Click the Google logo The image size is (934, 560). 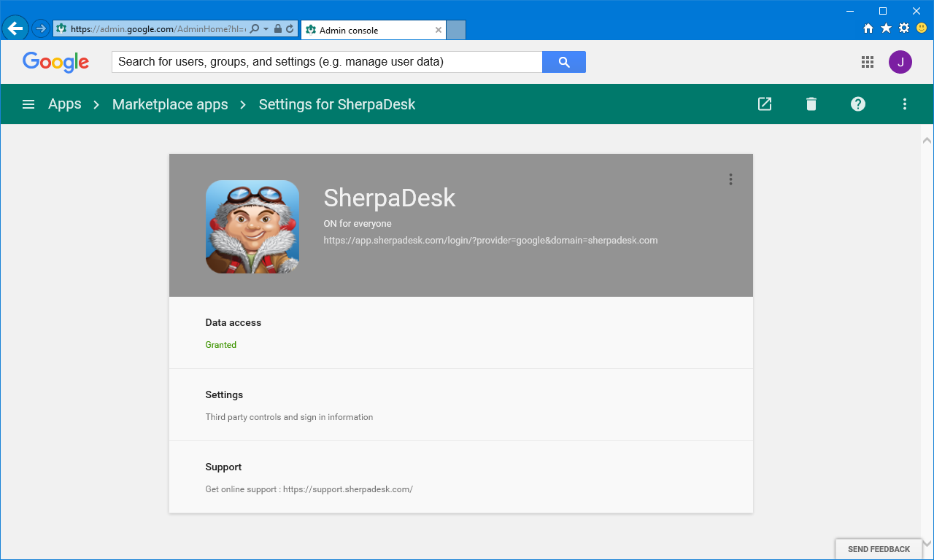pos(55,62)
